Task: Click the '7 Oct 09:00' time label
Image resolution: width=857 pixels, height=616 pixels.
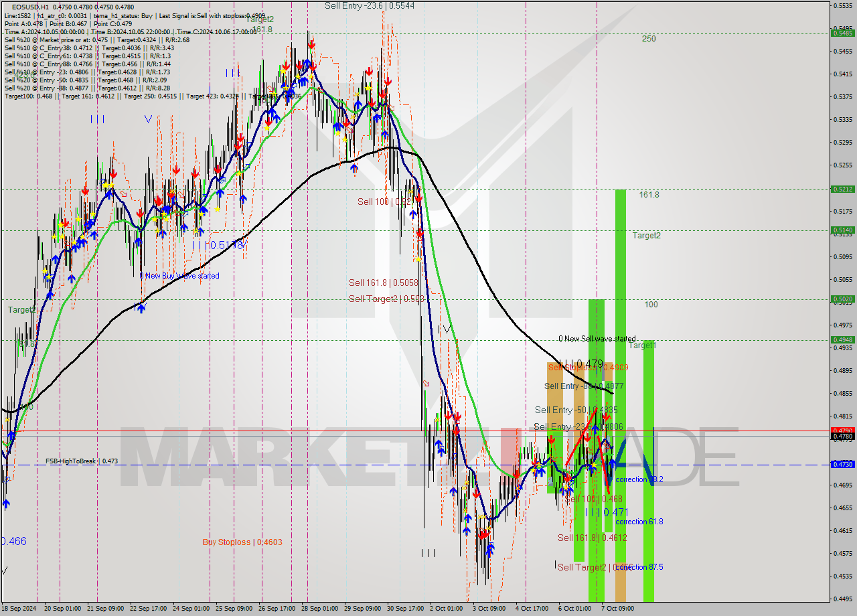Action: (x=618, y=609)
